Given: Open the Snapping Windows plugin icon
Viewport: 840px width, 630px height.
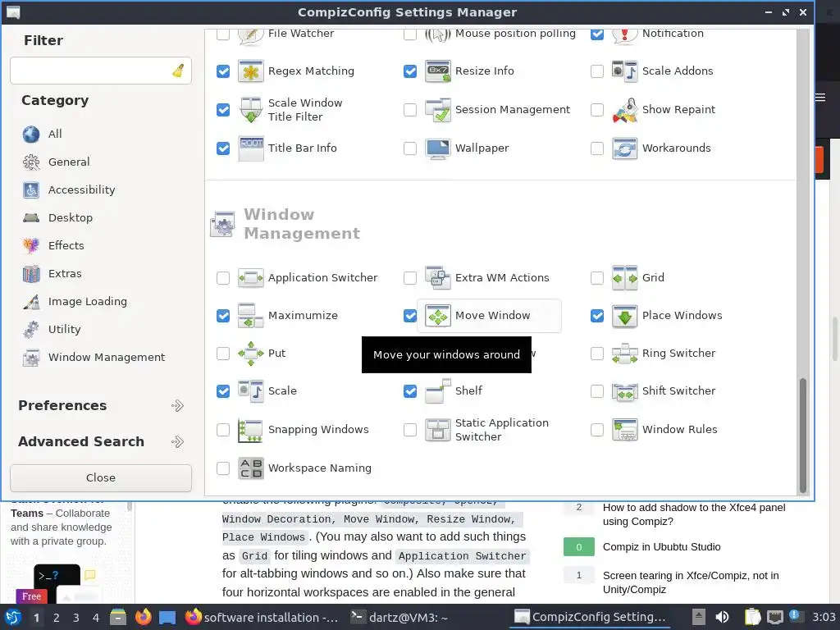Looking at the screenshot, I should coord(251,430).
